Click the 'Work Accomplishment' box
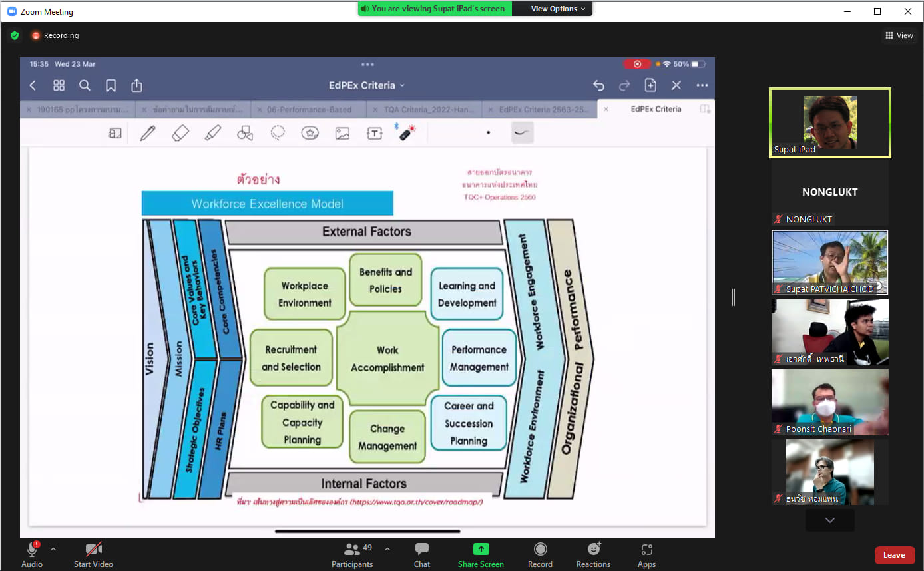This screenshot has height=571, width=924. click(x=387, y=359)
